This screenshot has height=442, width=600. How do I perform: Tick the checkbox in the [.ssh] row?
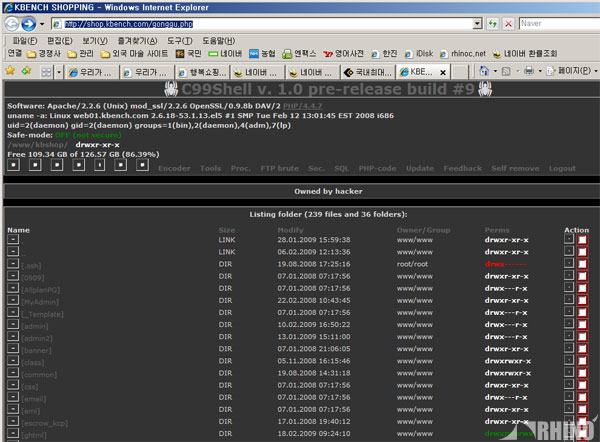(582, 264)
